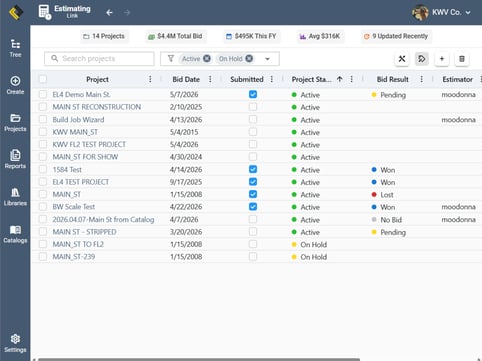This screenshot has height=361, width=482.
Task: Open the Libraries sidebar item
Action: tap(15, 197)
